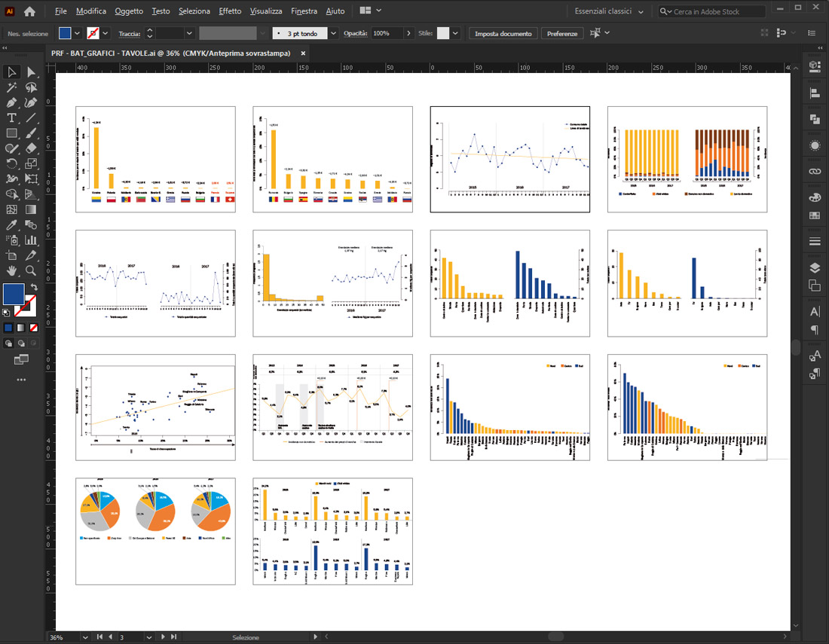Click the Imposta documento button
Image resolution: width=829 pixels, height=644 pixels.
pos(503,34)
